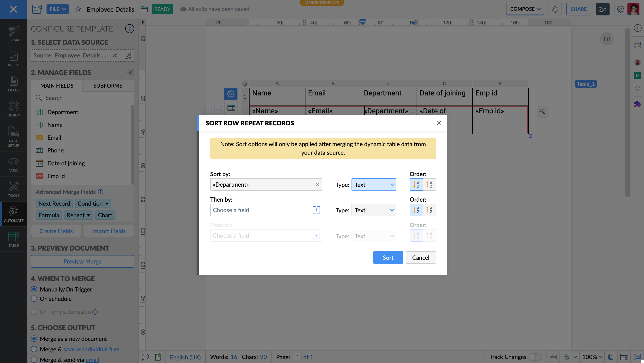
Task: Click the Create Fields button
Action: (56, 231)
